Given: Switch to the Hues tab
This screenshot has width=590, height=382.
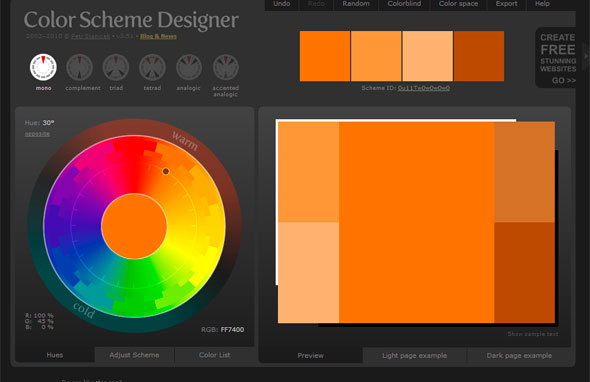Looking at the screenshot, I should tap(55, 355).
